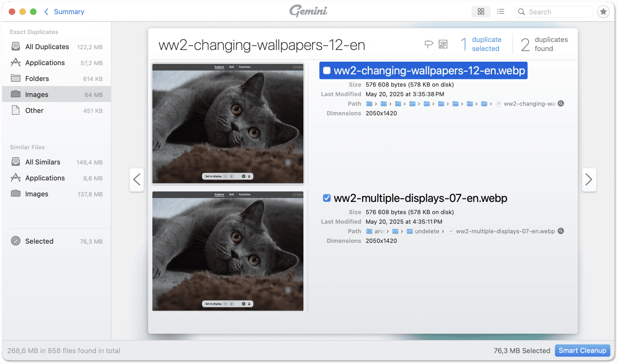Go to next duplicate group arrow
The image size is (618, 364).
[589, 180]
